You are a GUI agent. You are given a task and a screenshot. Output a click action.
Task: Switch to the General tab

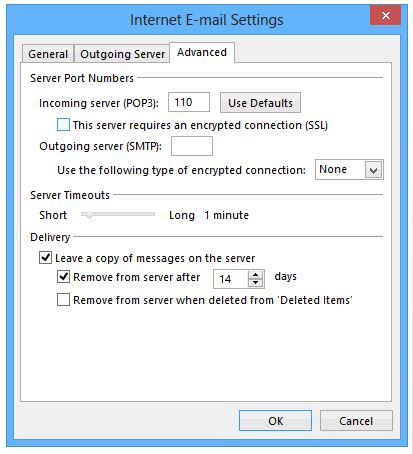click(48, 54)
